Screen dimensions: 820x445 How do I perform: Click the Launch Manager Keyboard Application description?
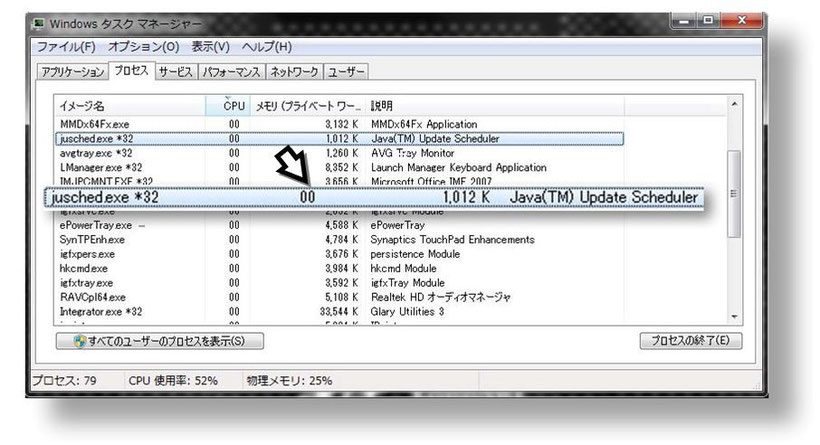pyautogui.click(x=459, y=167)
